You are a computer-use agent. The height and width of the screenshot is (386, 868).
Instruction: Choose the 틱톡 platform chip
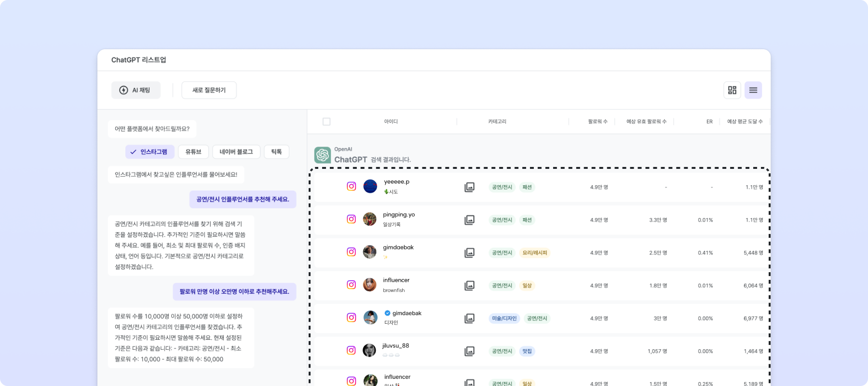276,152
